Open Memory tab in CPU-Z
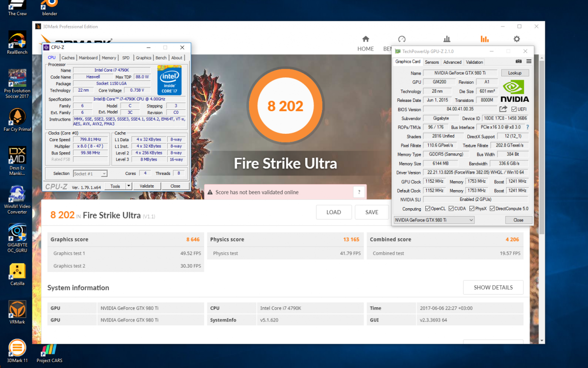The width and height of the screenshot is (588, 368). click(109, 58)
